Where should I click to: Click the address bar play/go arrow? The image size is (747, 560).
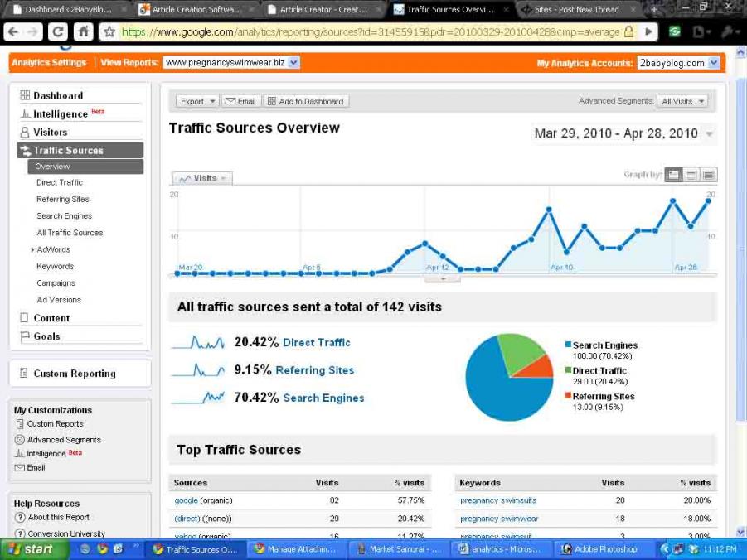click(x=648, y=32)
